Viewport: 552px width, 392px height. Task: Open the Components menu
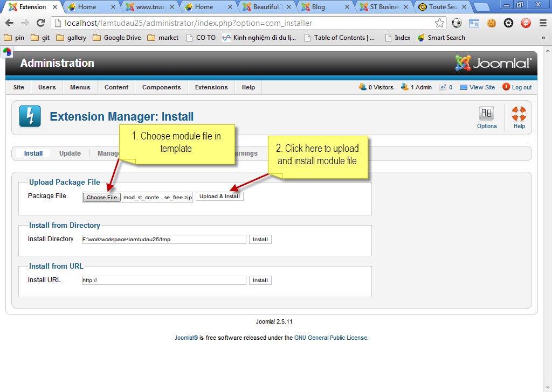pyautogui.click(x=161, y=87)
